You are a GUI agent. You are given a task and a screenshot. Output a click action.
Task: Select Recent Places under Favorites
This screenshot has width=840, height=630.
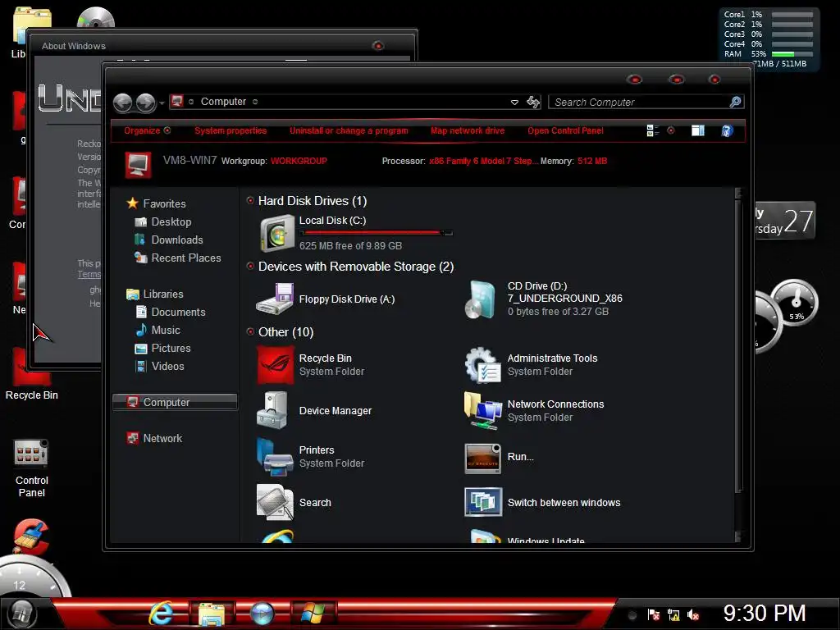click(177, 258)
